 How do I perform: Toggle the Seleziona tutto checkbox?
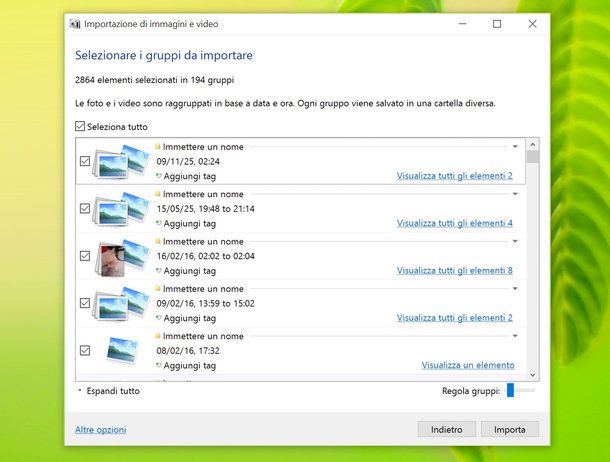80,126
